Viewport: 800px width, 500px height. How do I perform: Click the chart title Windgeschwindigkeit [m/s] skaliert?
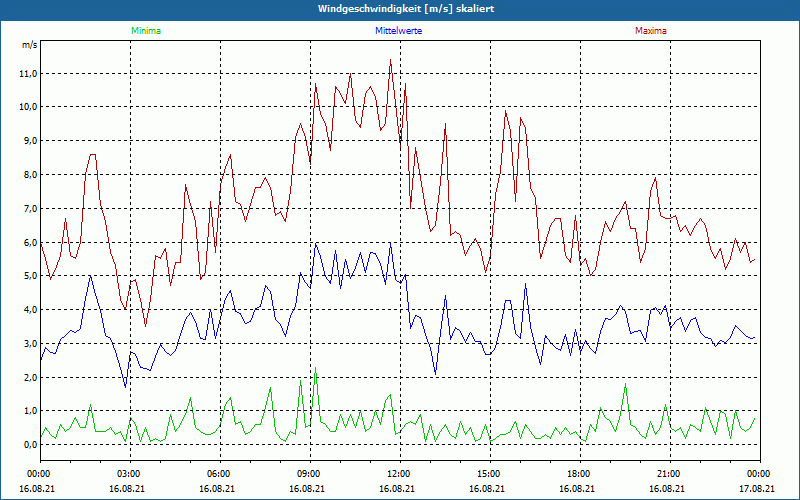(x=406, y=9)
